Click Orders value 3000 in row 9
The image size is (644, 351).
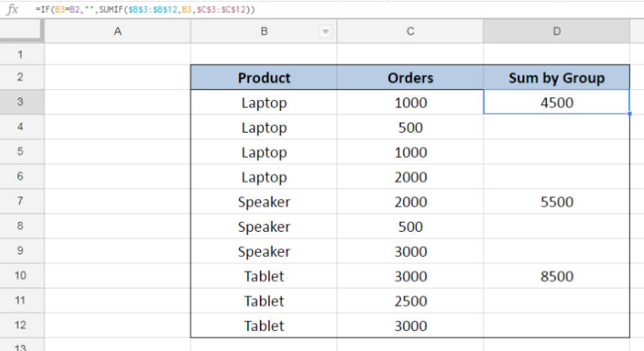point(410,251)
